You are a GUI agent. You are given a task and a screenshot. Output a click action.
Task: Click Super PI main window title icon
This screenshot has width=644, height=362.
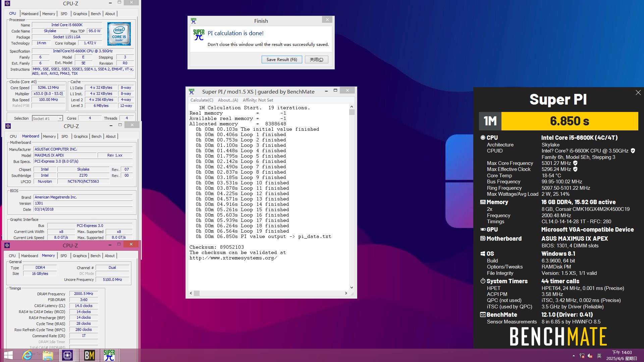192,91
